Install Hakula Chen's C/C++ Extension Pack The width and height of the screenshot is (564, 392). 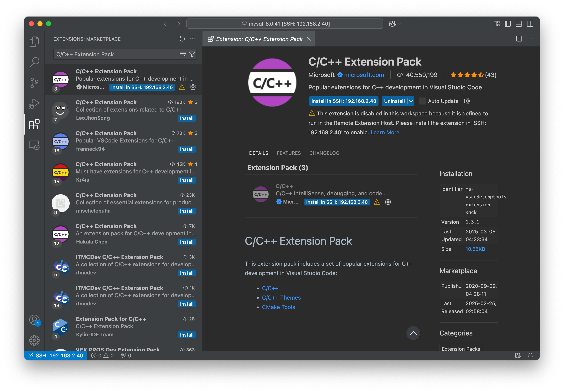pos(186,242)
